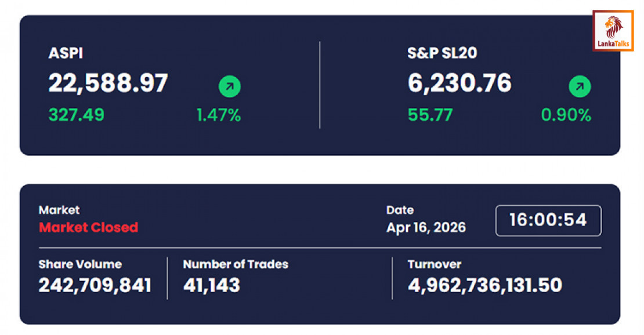Click the LankaTalks lion logo

tap(613, 30)
